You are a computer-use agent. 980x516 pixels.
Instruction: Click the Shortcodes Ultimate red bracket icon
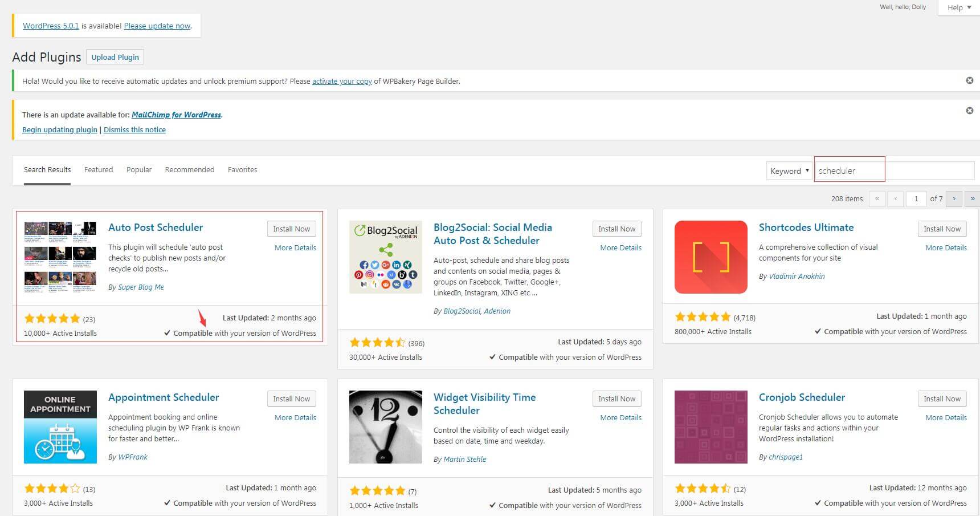click(711, 257)
